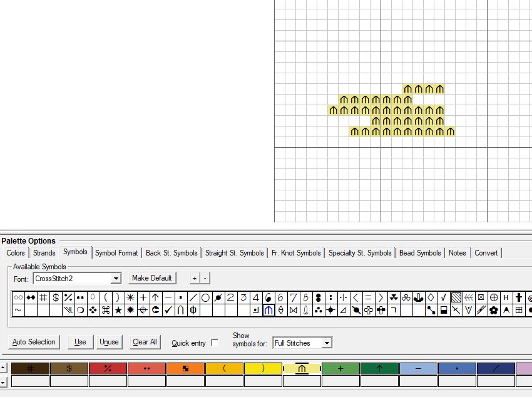The image size is (532, 397).
Task: Select the hash symbol in symbol grid
Action: pos(43,297)
